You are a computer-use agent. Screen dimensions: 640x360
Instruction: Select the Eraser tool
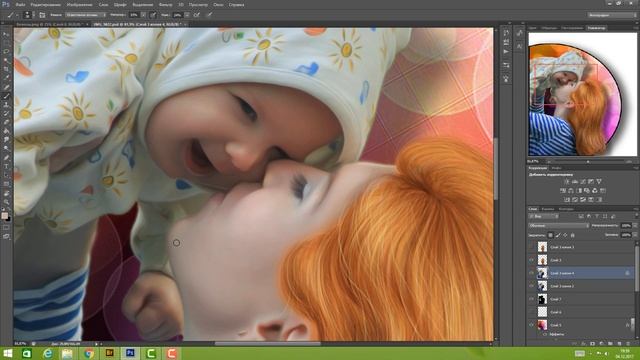6,122
